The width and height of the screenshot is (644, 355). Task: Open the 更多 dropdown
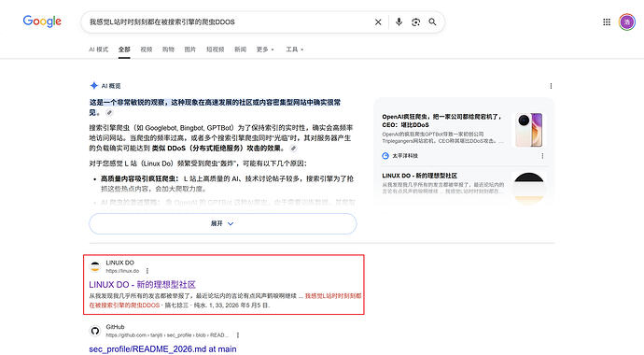265,50
